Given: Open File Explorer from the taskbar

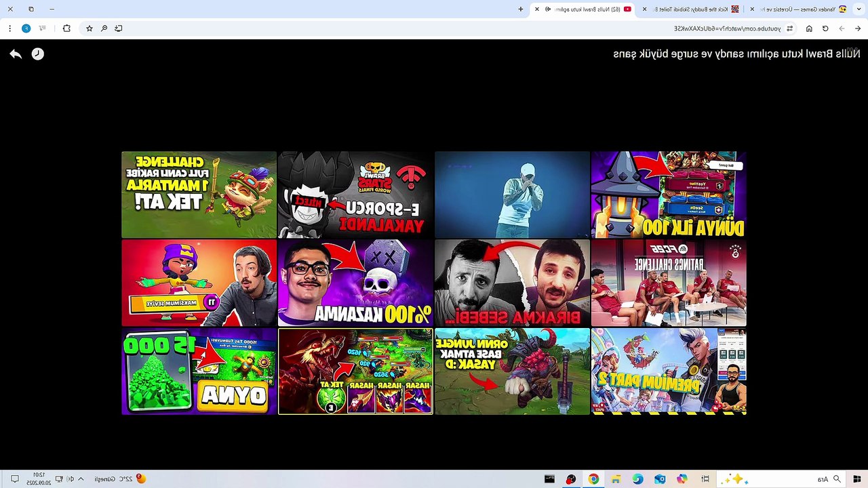Looking at the screenshot, I should tap(616, 479).
